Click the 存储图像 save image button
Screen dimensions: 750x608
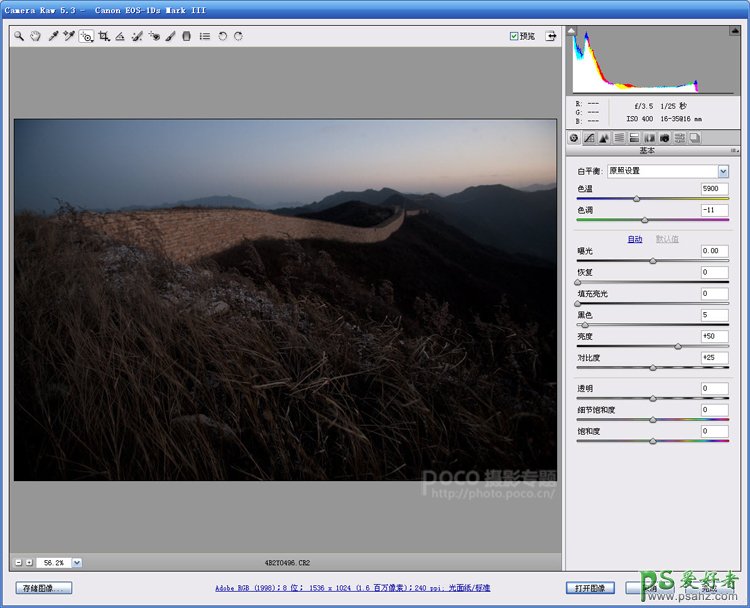pyautogui.click(x=44, y=588)
